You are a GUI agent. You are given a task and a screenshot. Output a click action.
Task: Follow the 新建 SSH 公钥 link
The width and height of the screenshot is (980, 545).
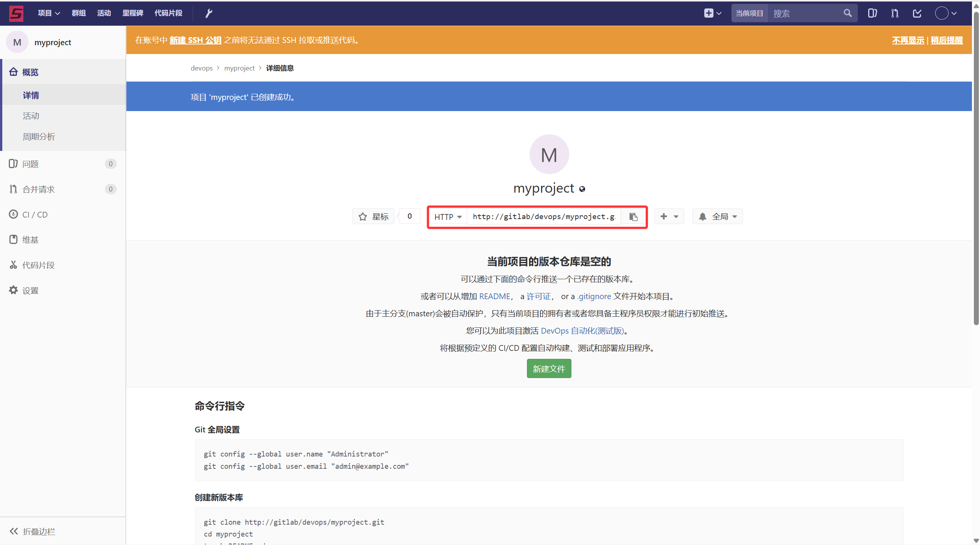(x=195, y=40)
